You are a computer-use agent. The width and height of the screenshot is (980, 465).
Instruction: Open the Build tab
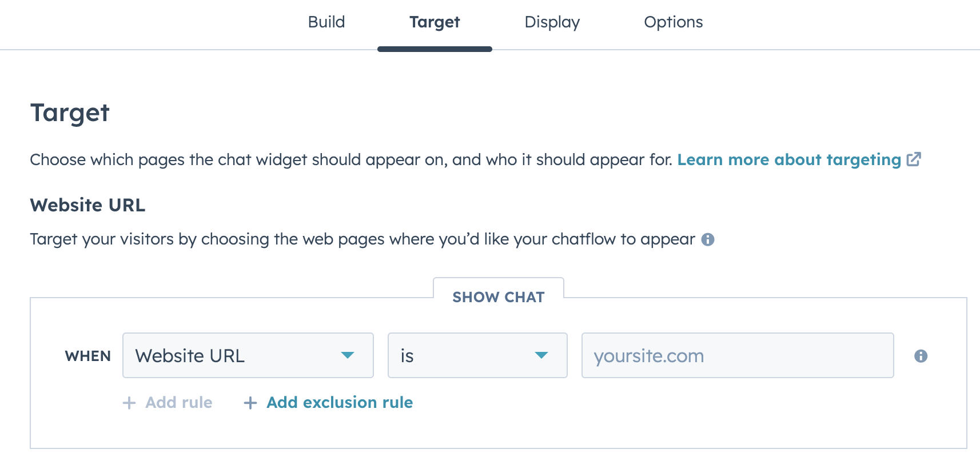click(326, 22)
